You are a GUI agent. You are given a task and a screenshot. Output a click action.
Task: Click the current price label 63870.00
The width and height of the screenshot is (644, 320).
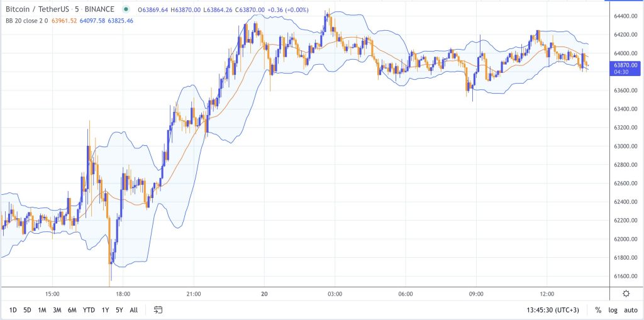pyautogui.click(x=626, y=65)
